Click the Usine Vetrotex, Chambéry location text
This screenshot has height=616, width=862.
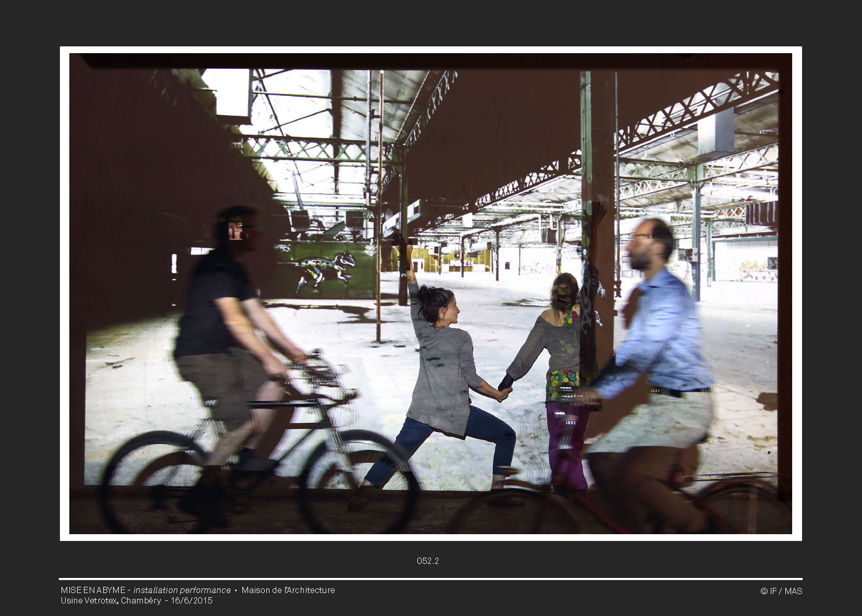point(110,600)
